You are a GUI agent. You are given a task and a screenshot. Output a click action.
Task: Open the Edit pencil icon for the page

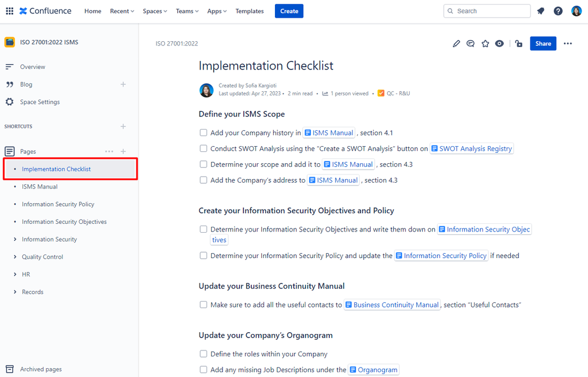pos(456,43)
